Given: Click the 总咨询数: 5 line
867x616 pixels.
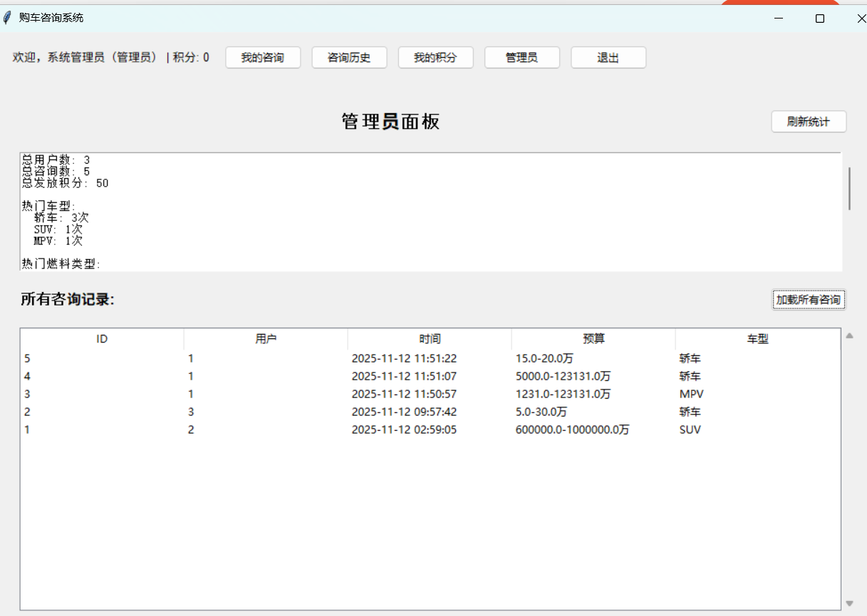Looking at the screenshot, I should (56, 172).
